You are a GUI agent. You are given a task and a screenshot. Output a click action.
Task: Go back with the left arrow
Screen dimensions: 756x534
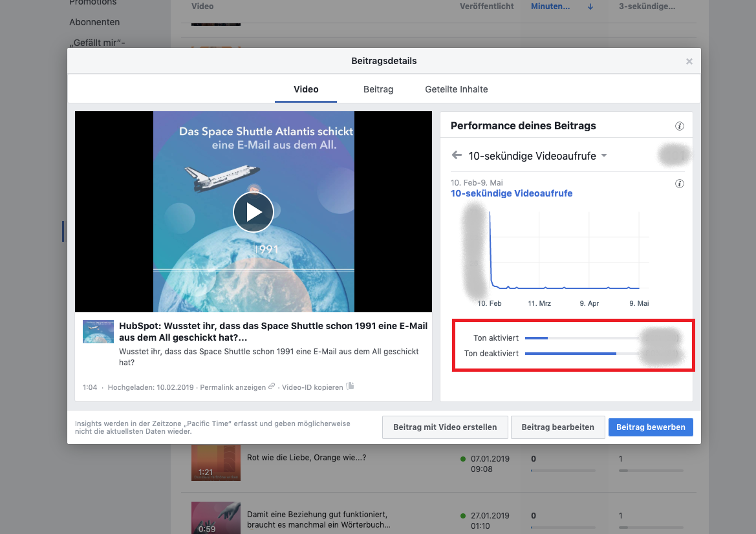457,155
